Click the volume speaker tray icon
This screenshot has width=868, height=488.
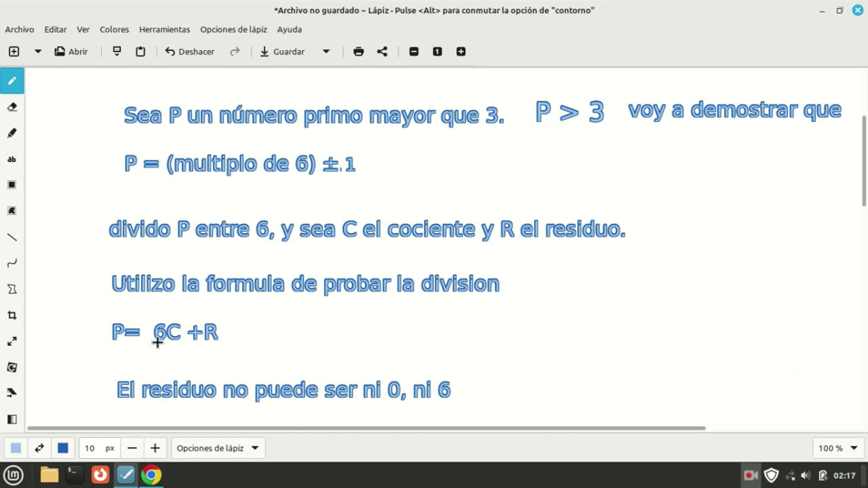coord(806,475)
